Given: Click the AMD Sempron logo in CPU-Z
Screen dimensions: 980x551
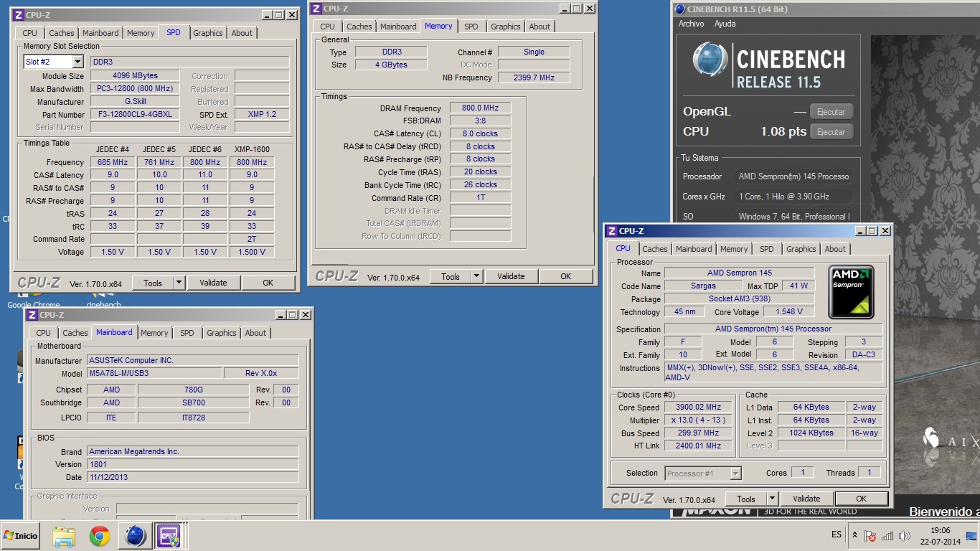Looking at the screenshot, I should (852, 292).
